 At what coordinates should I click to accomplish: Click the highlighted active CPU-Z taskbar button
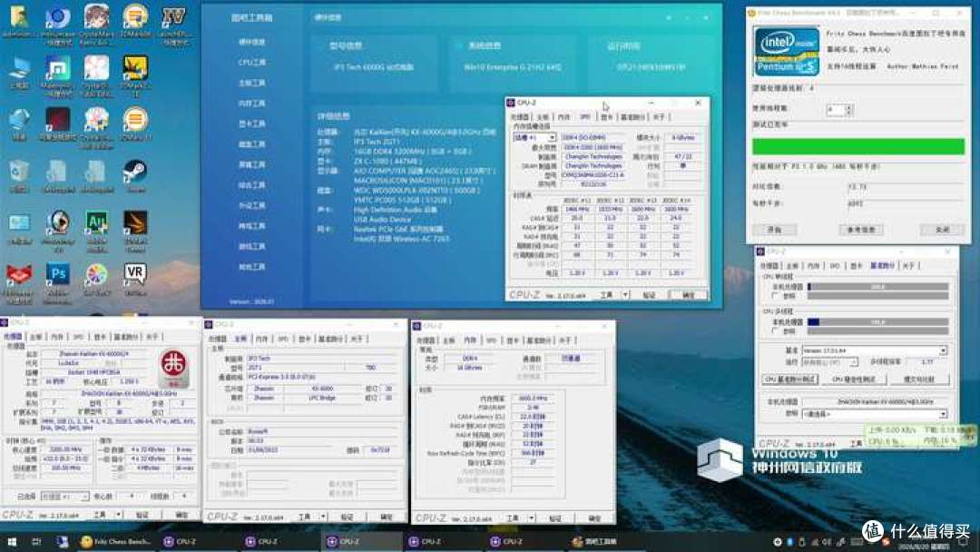[x=361, y=541]
